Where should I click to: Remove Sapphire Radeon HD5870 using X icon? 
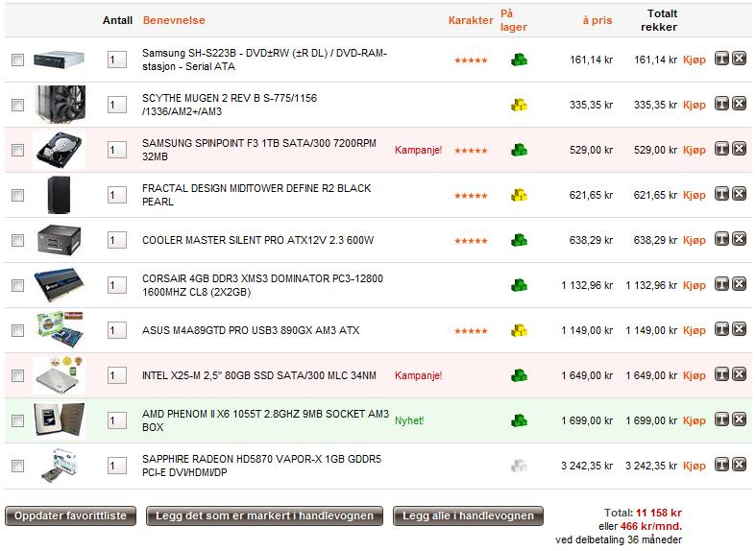coord(739,465)
